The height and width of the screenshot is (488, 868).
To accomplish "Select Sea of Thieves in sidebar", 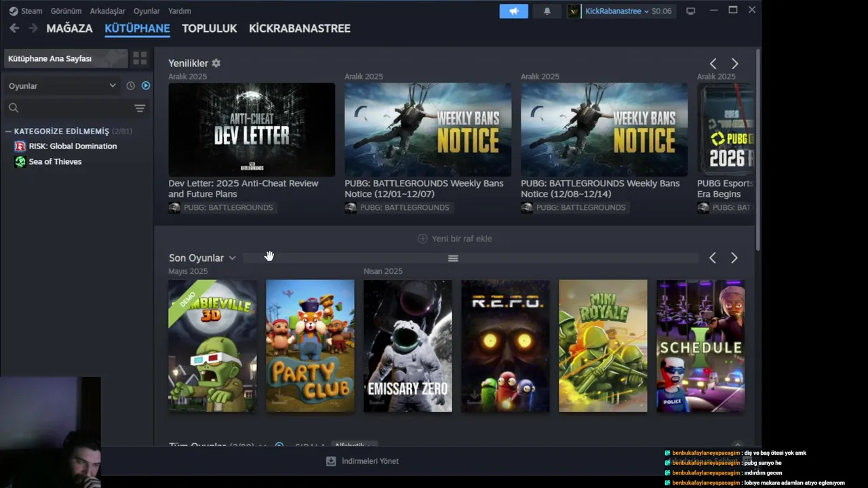I will [55, 161].
